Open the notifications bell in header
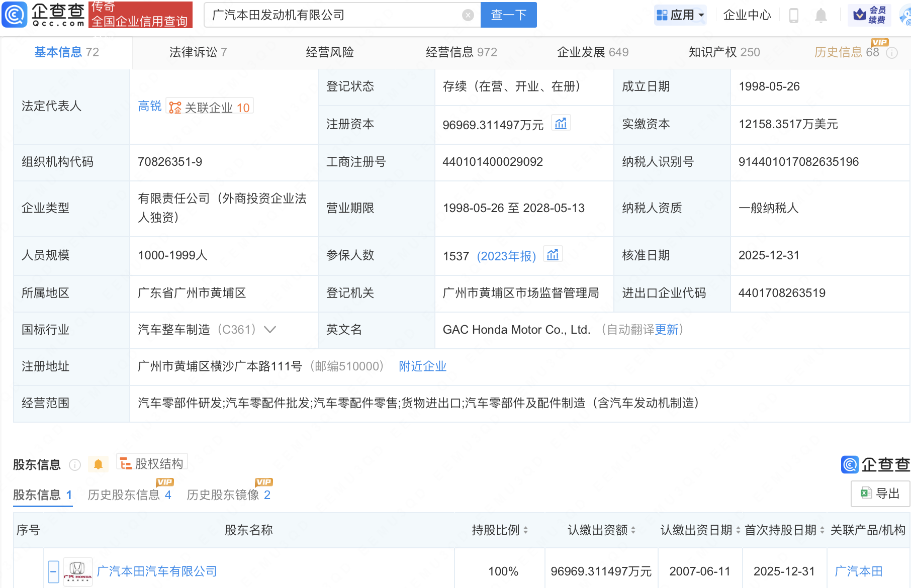 (821, 16)
